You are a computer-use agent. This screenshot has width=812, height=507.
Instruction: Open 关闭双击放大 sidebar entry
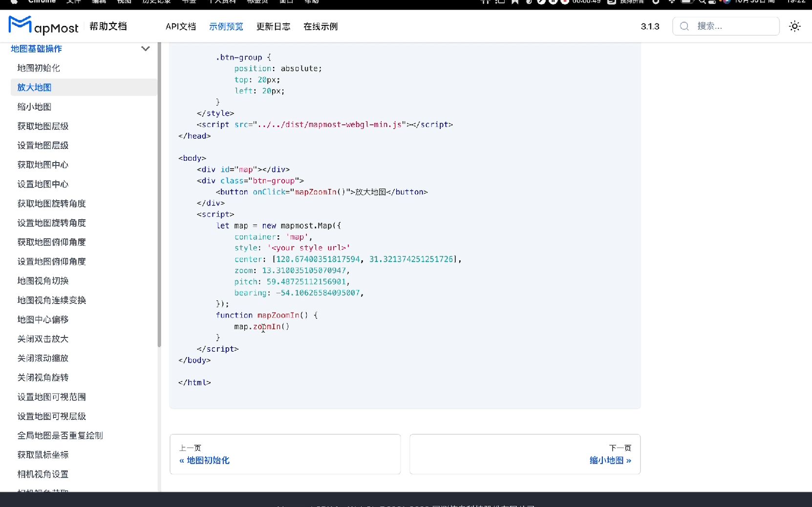43,339
